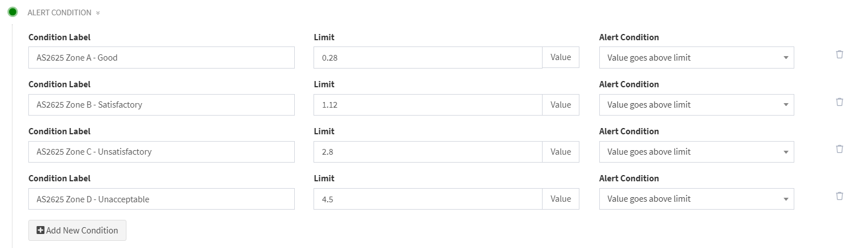Open Alert Condition dropdown for Zone A
Viewport: 868px width, 251px height.
click(x=696, y=57)
